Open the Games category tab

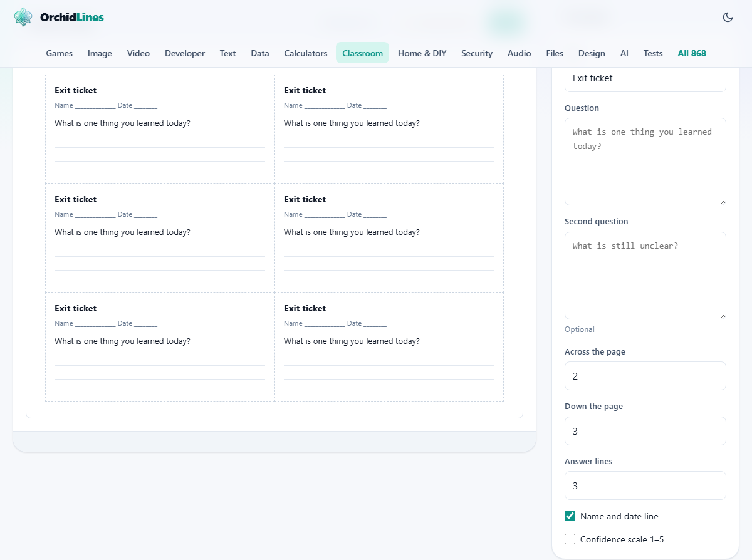(60, 53)
